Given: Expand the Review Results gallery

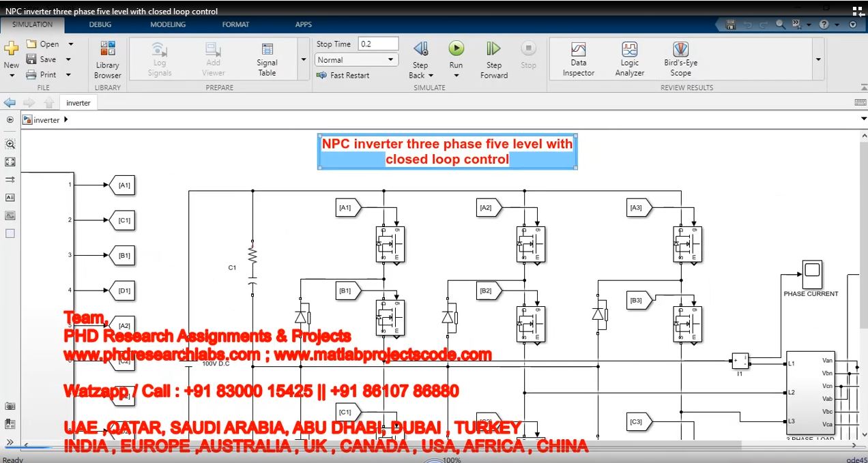Looking at the screenshot, I should 818,59.
